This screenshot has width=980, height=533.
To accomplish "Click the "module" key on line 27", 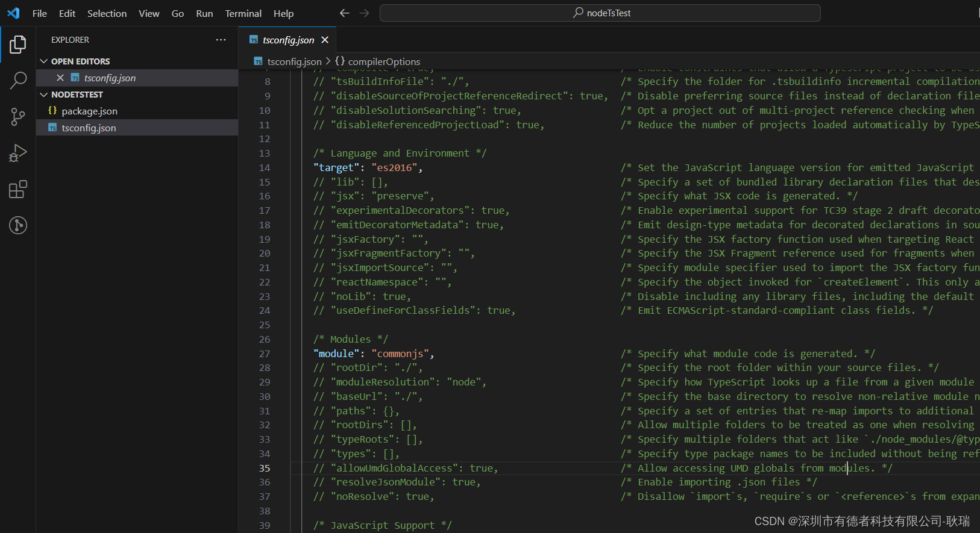I will [x=336, y=354].
